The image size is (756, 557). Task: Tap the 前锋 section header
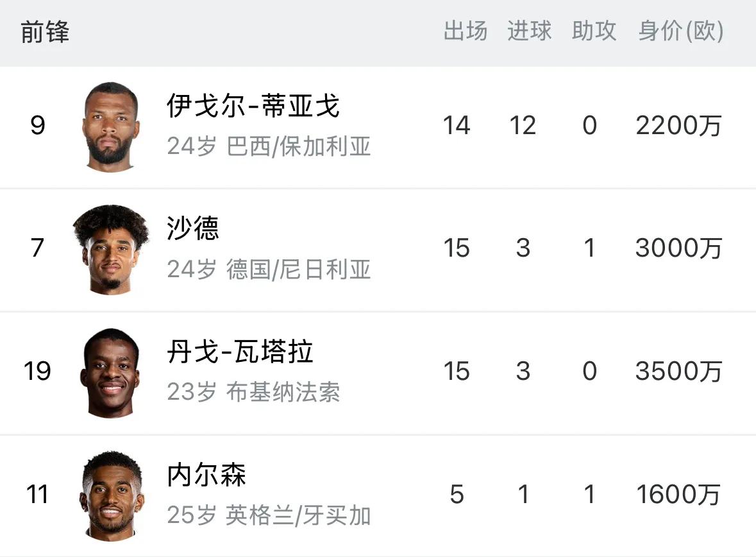[45, 32]
